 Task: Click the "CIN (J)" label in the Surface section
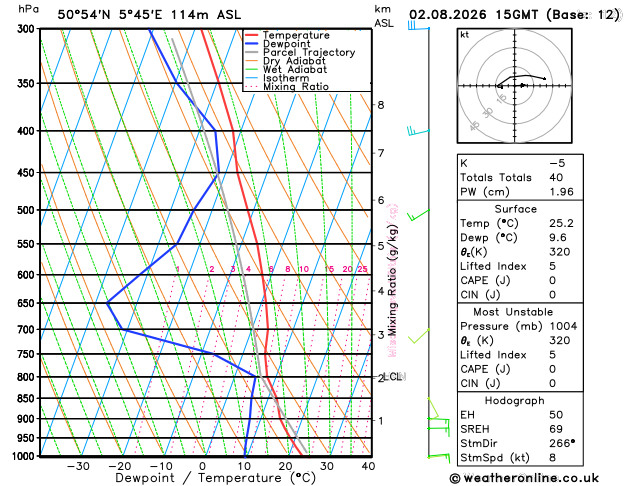point(480,295)
